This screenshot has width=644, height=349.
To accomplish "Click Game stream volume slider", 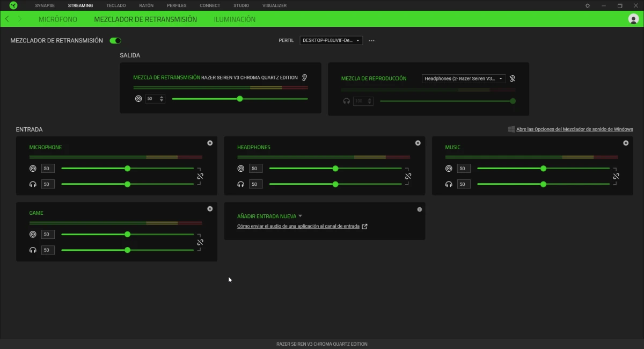I will (x=128, y=234).
